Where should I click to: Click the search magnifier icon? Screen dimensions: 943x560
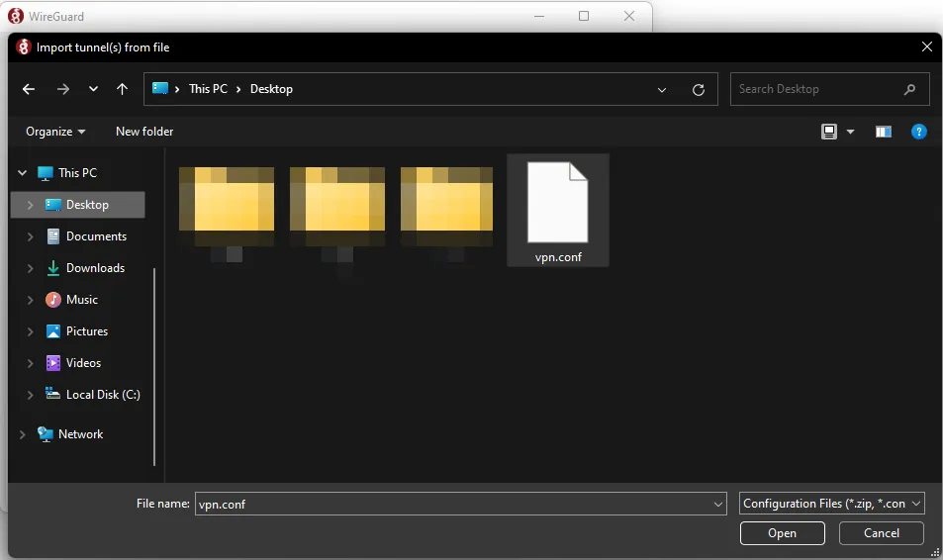coord(909,89)
